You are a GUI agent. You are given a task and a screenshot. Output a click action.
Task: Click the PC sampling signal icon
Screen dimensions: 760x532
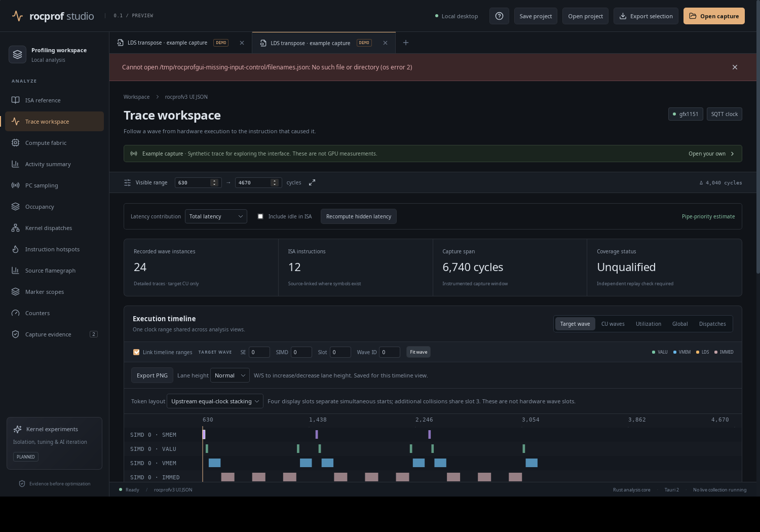coord(16,185)
